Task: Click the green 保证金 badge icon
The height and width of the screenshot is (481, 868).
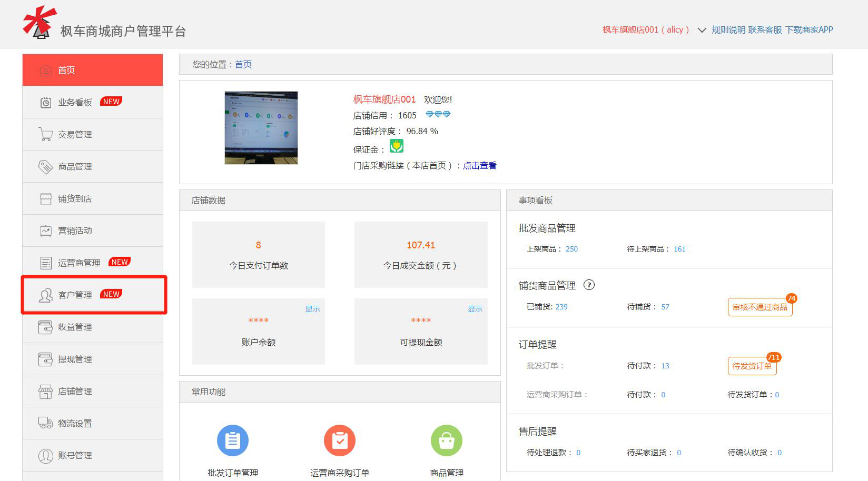Action: pyautogui.click(x=396, y=146)
